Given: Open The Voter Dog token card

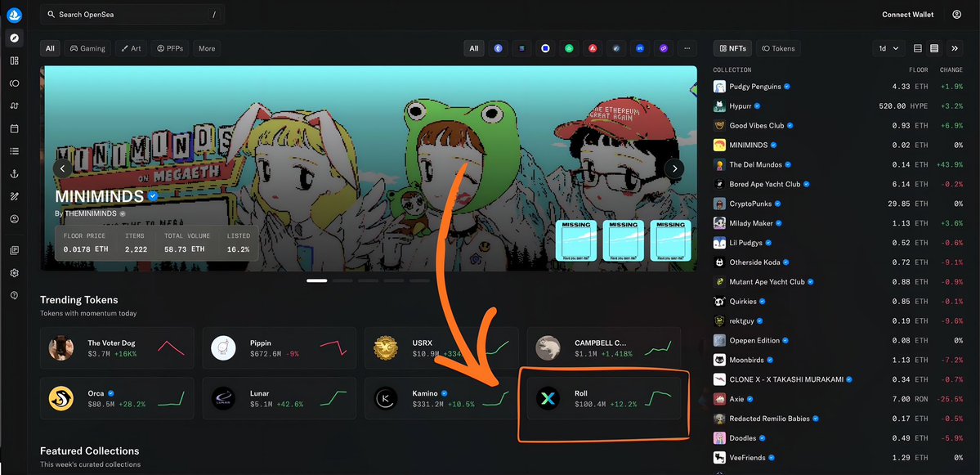Looking at the screenshot, I should (x=117, y=347).
